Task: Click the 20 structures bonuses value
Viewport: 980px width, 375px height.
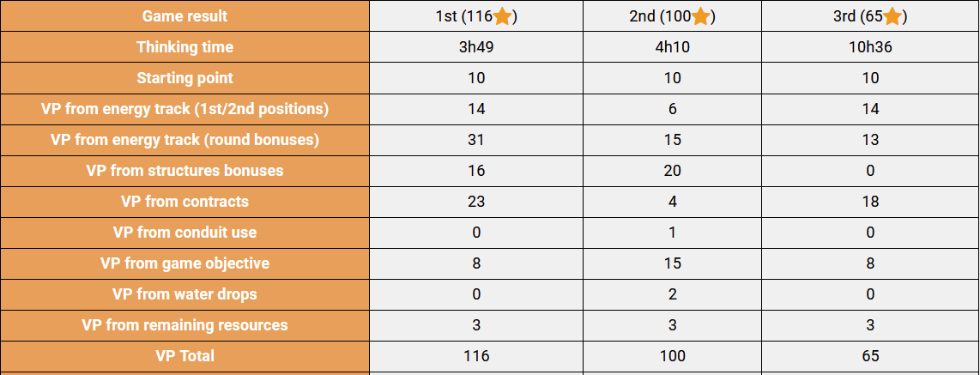Action: click(x=673, y=171)
